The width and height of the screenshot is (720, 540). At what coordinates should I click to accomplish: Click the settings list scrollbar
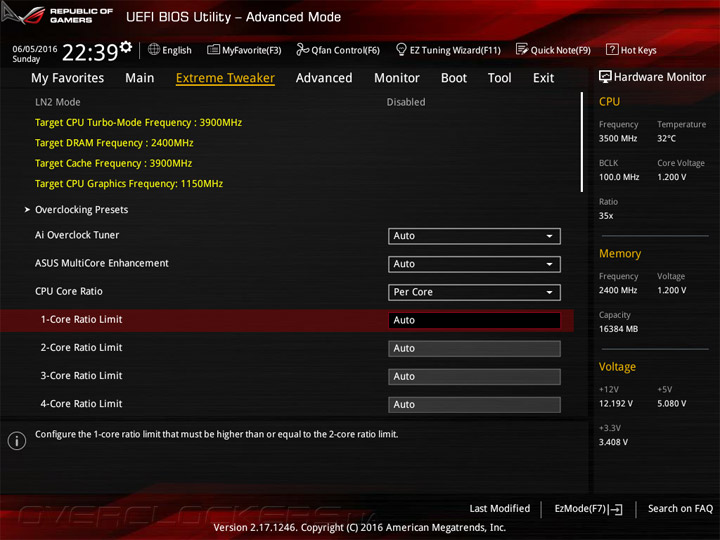point(582,142)
